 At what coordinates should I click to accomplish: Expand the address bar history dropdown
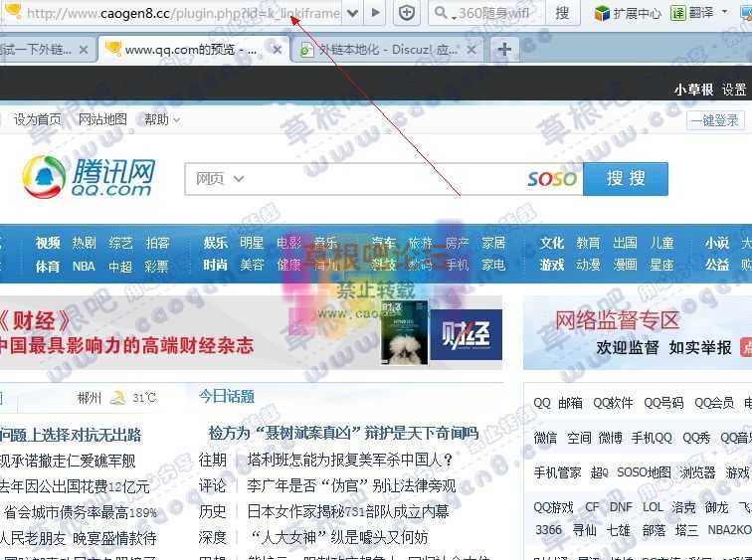[352, 13]
